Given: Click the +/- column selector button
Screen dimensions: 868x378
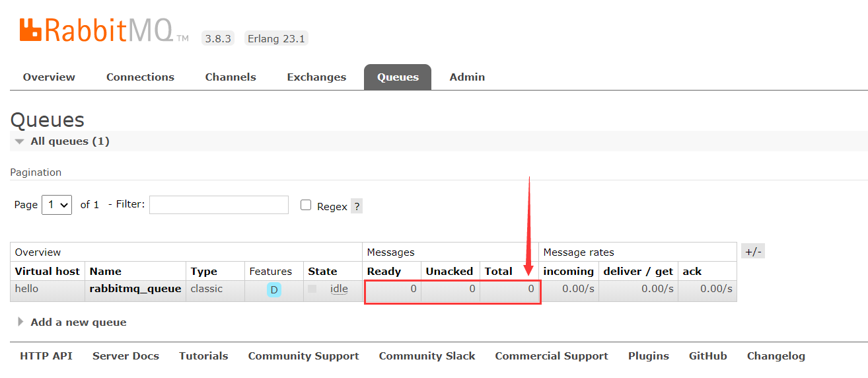Looking at the screenshot, I should pos(753,252).
